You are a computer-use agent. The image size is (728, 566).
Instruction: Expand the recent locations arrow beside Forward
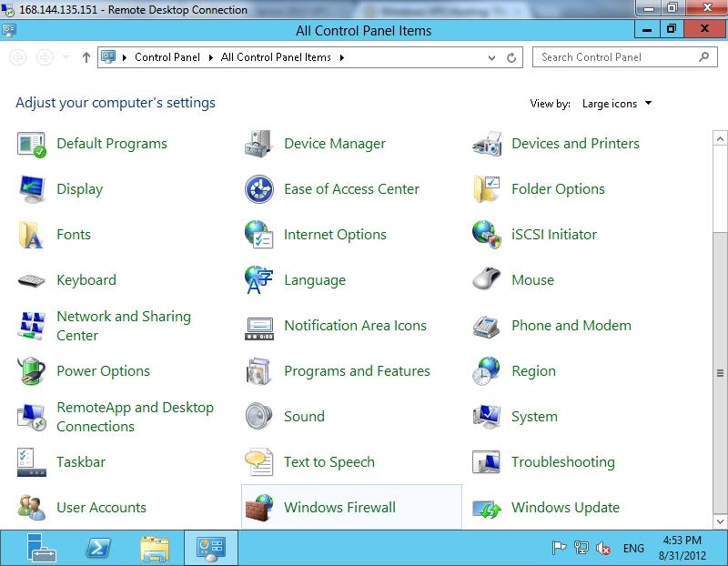pos(66,57)
